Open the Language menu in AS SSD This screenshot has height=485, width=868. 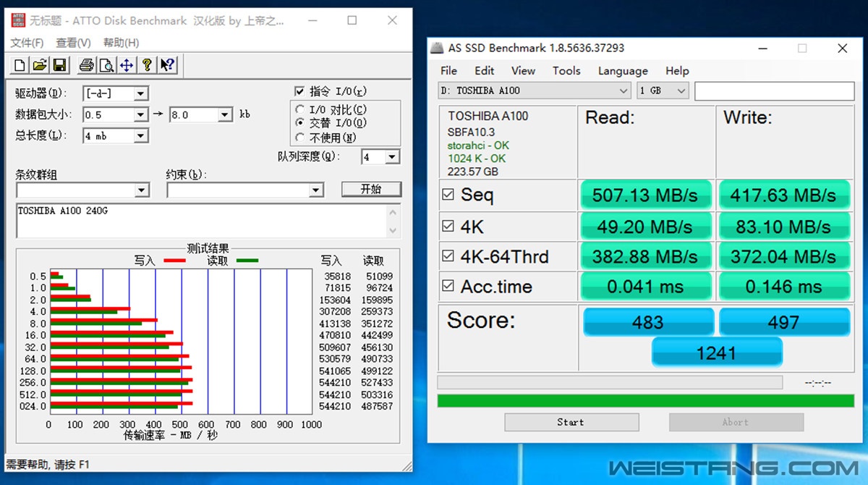[623, 71]
